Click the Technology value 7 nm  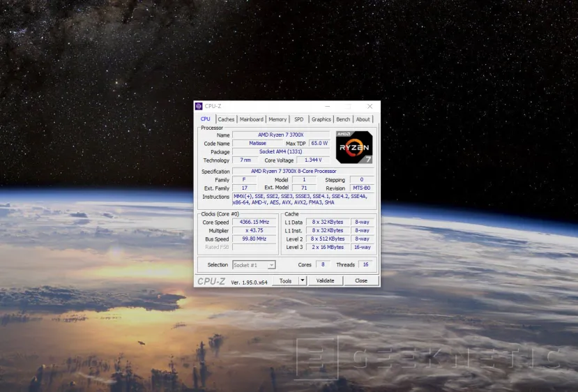click(245, 160)
